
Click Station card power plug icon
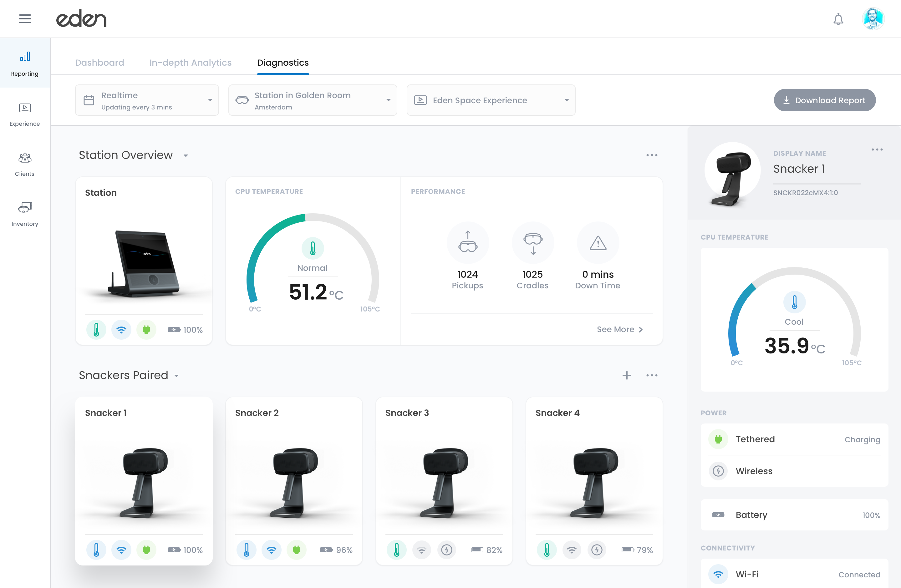coord(146,330)
